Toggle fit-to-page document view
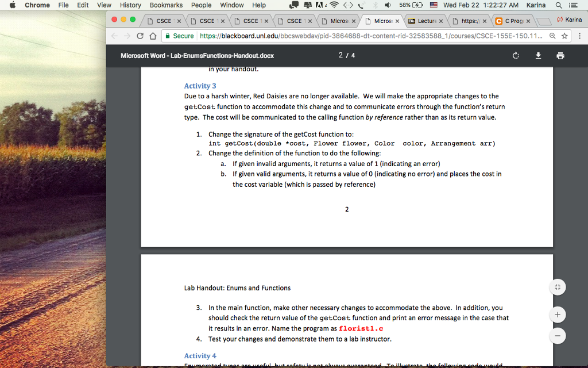588x368 pixels. pos(557,287)
